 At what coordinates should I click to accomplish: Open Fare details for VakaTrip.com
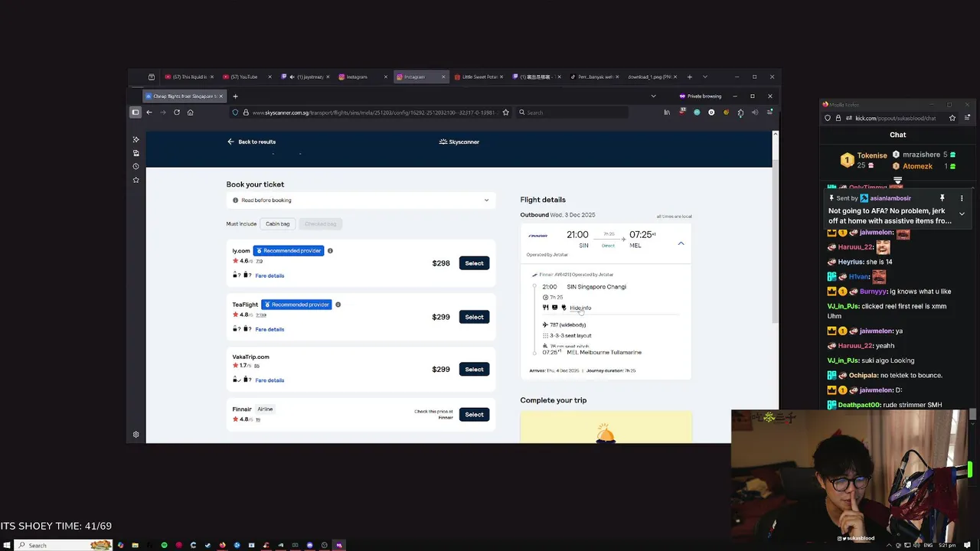coord(269,380)
